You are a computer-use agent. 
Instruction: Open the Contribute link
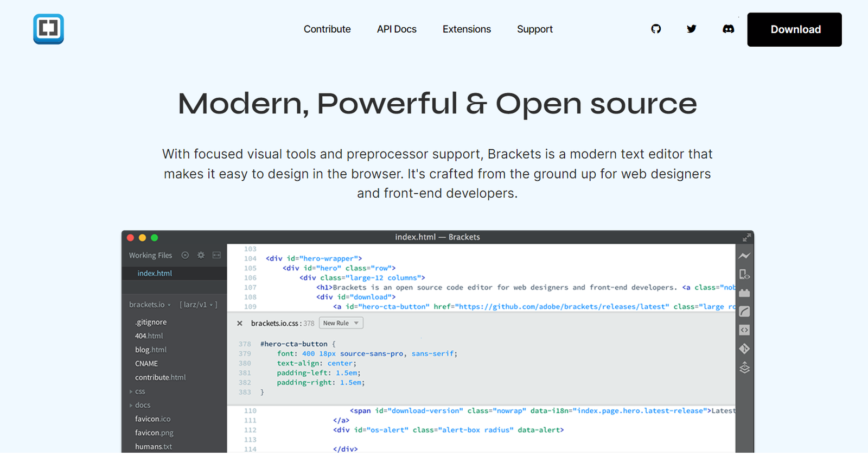(x=327, y=29)
